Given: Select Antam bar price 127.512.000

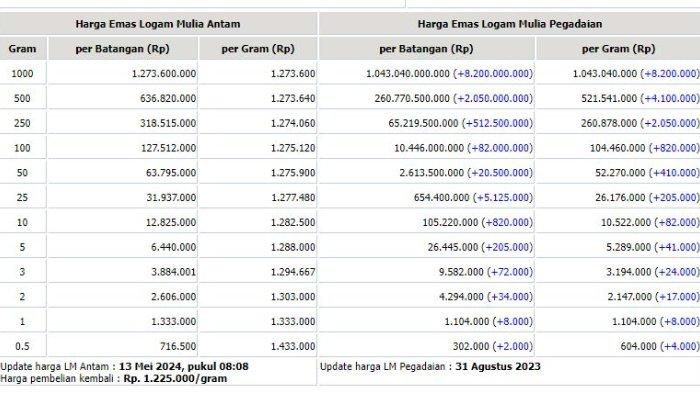Looking at the screenshot, I should (x=168, y=148).
